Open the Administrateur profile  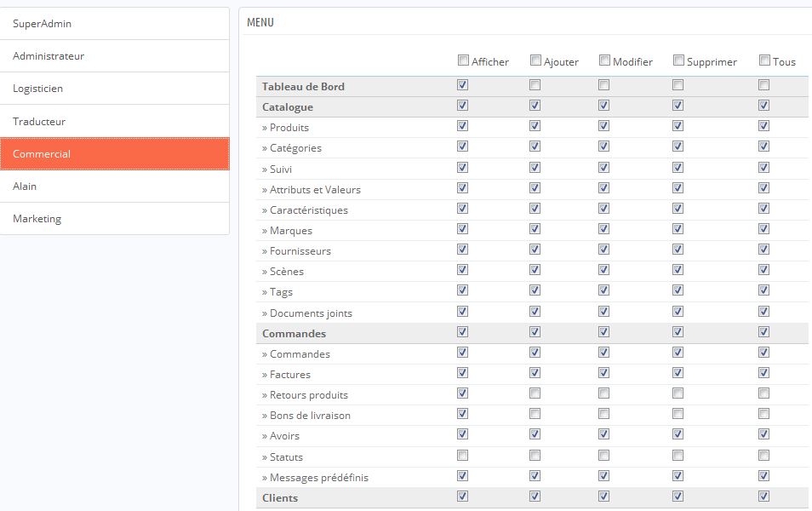(x=114, y=56)
